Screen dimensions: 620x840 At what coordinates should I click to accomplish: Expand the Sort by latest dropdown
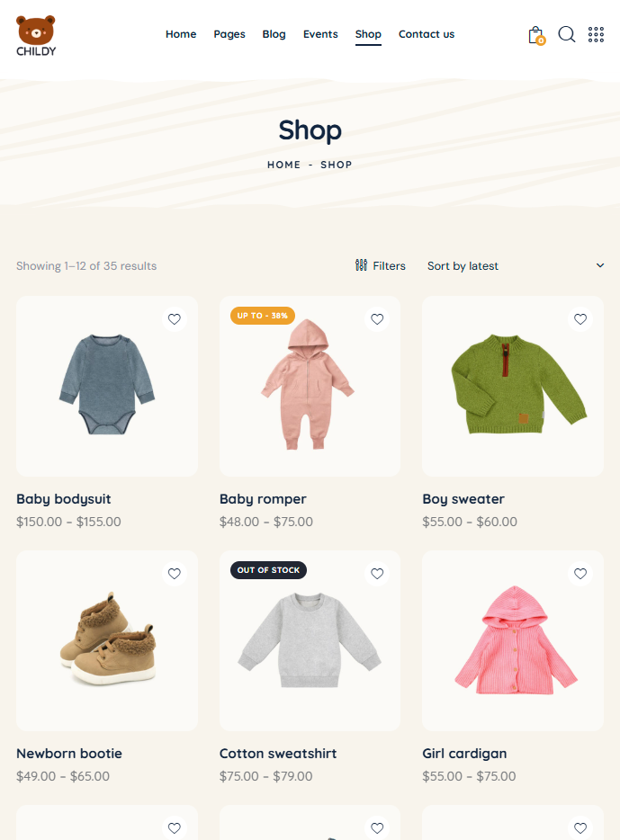pos(516,265)
